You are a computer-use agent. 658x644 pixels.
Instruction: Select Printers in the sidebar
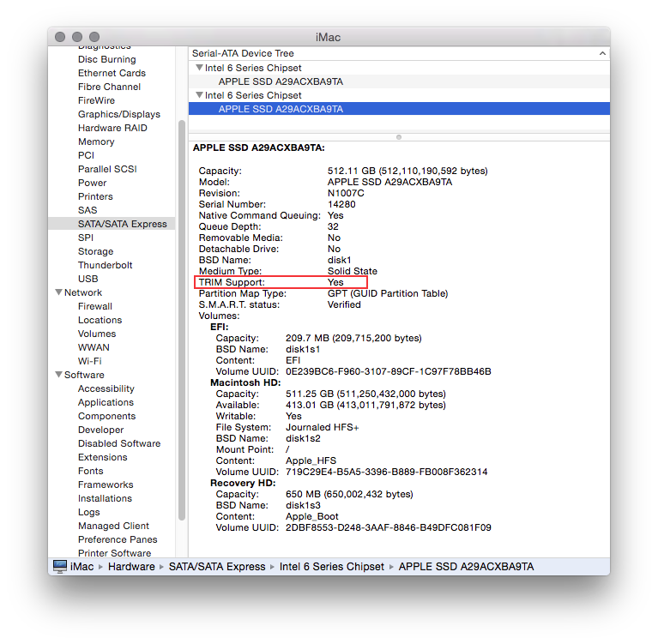pos(95,196)
